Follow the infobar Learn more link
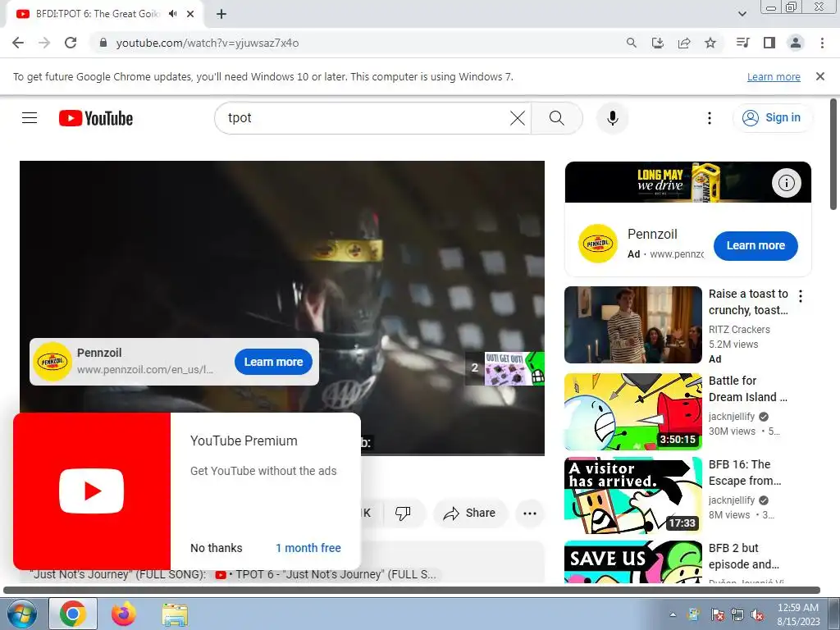This screenshot has height=630, width=840. tap(774, 76)
